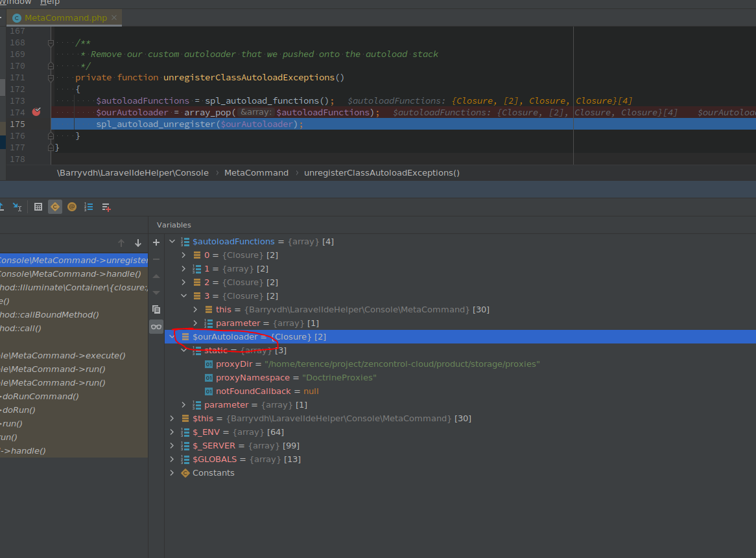Click the Constants icon in variables
756x558 pixels.
185,473
